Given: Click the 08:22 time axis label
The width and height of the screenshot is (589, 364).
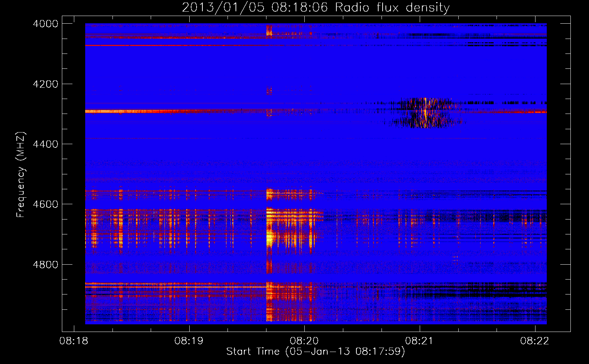Looking at the screenshot, I should (535, 341).
